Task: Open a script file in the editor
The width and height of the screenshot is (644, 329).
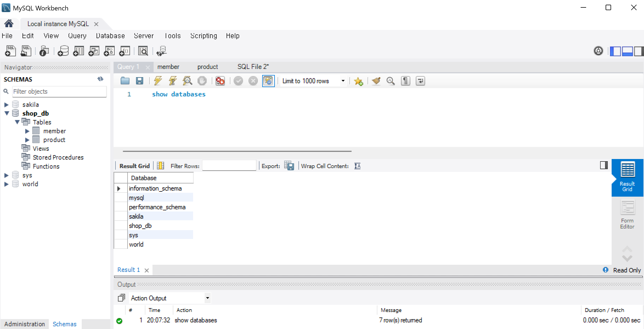Action: click(x=125, y=81)
